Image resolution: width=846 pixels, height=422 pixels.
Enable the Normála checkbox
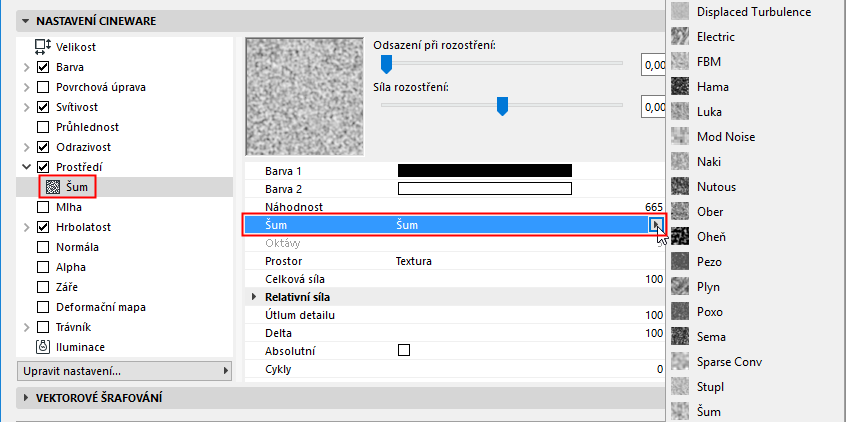[43, 247]
